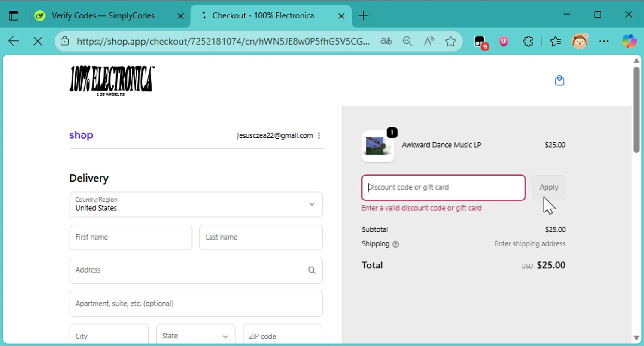View site information lock icon
The height and width of the screenshot is (346, 644).
click(x=65, y=41)
